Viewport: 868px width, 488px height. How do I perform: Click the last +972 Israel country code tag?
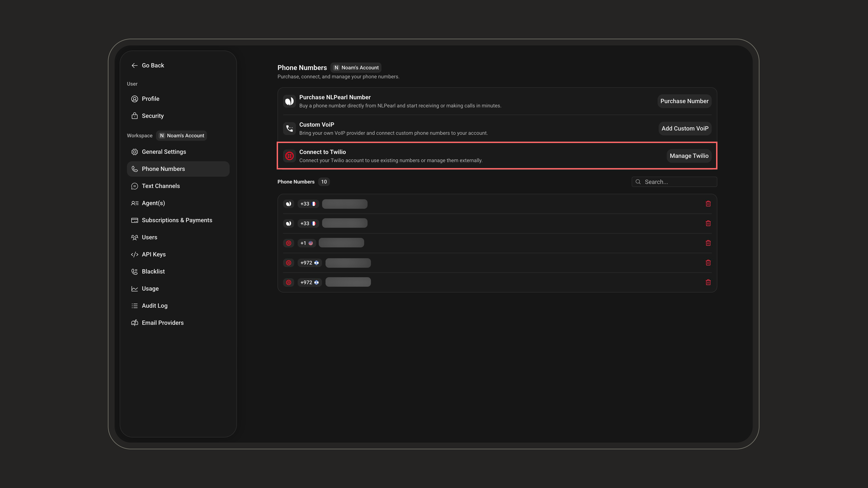pyautogui.click(x=309, y=282)
